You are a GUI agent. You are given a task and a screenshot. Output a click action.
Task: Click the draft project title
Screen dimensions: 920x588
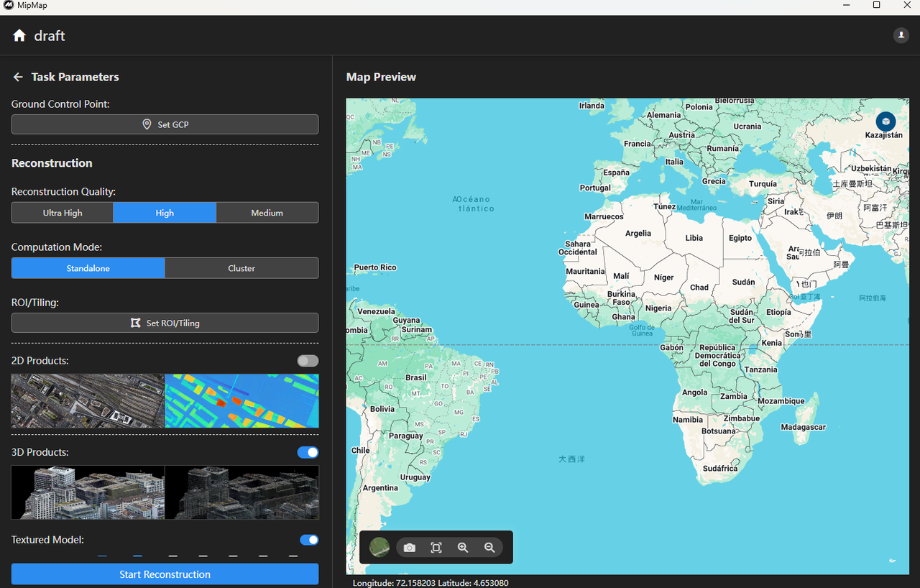click(50, 36)
